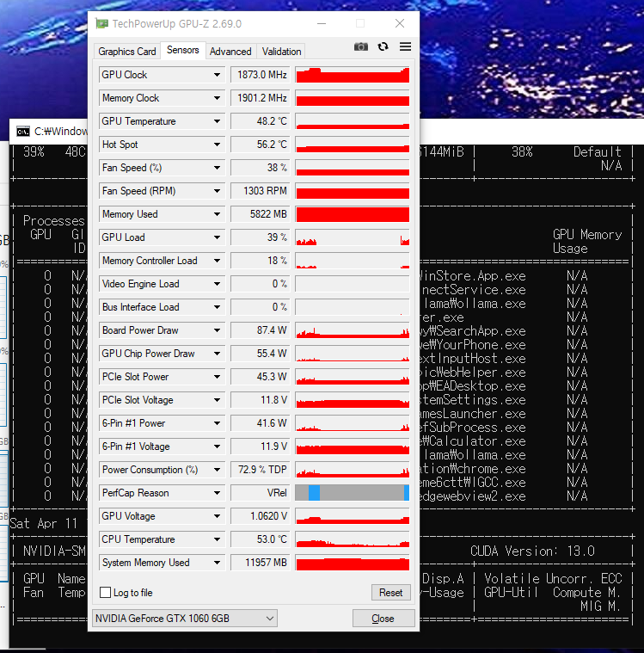Enable the Log to file checkbox
644x653 pixels.
click(105, 592)
